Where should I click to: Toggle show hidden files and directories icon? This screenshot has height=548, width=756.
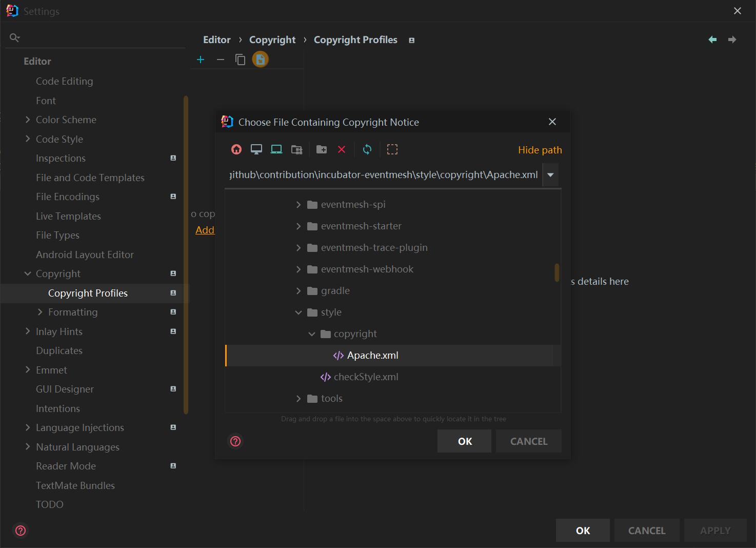(392, 149)
